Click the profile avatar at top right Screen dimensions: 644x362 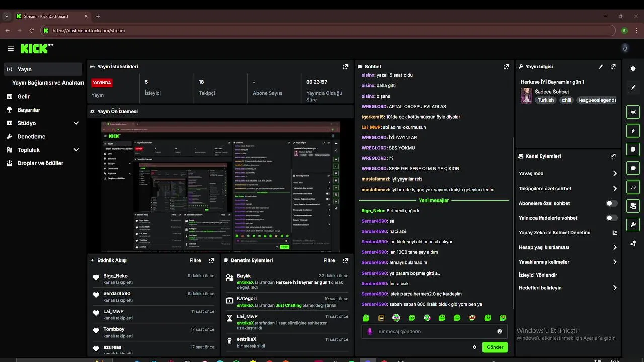(625, 48)
